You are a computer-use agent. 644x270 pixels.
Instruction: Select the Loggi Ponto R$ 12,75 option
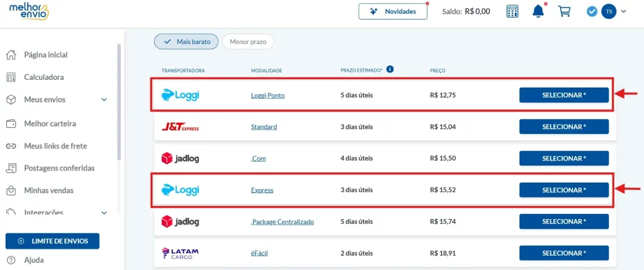[564, 95]
